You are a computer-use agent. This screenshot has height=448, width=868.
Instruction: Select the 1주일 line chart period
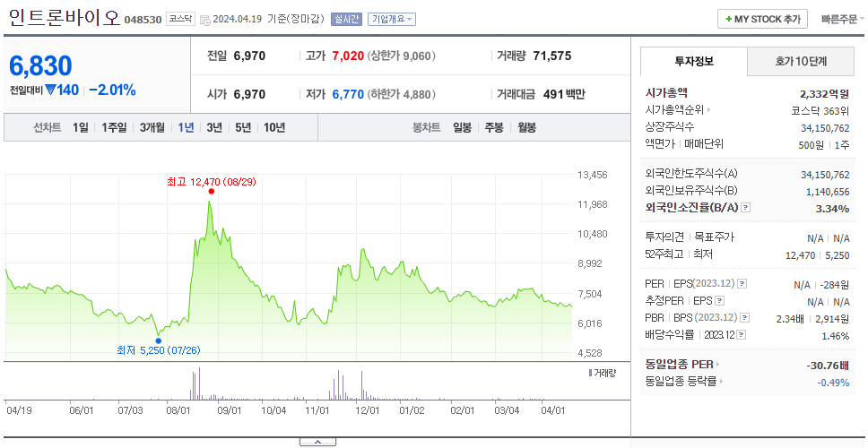114,128
